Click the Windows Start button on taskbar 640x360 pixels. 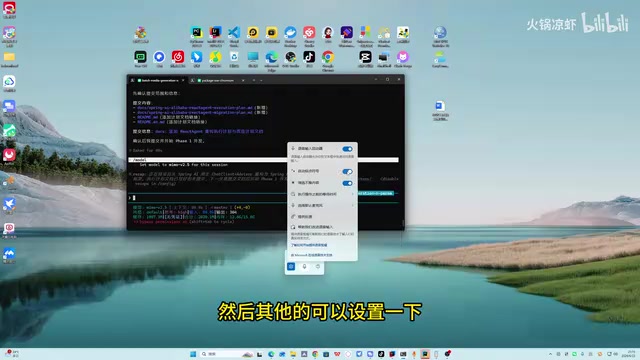point(193,354)
